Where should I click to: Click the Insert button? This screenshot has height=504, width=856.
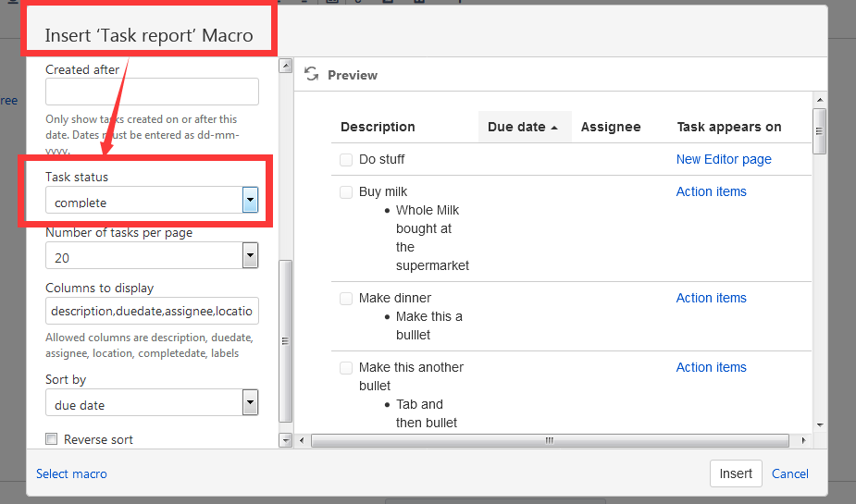[736, 473]
